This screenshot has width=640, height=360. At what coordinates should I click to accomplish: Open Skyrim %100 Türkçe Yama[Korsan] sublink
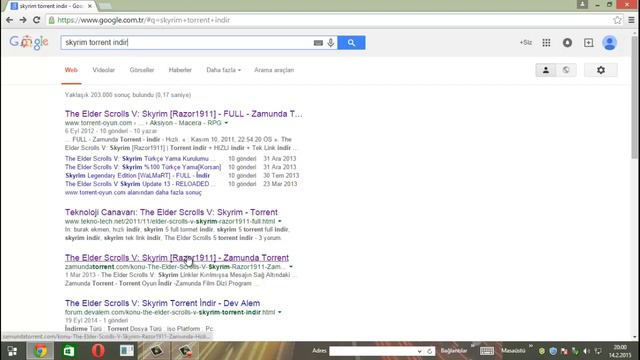pyautogui.click(x=143, y=167)
